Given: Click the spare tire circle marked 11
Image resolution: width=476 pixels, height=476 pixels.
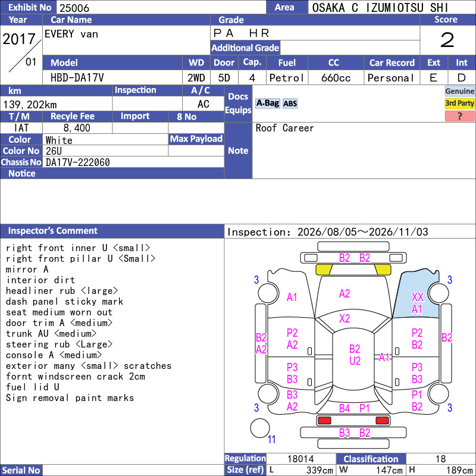Looking at the screenshot, I should [260, 428].
